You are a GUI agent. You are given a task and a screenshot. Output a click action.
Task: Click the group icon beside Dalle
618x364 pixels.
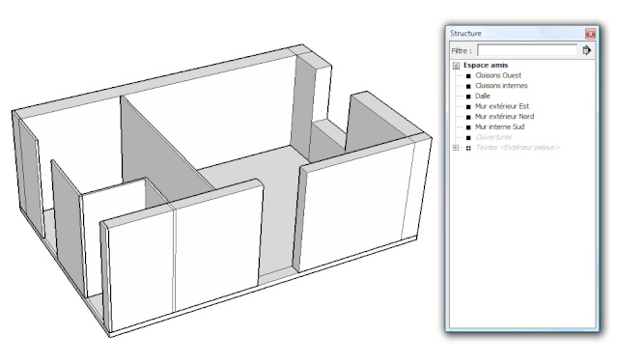click(x=468, y=97)
